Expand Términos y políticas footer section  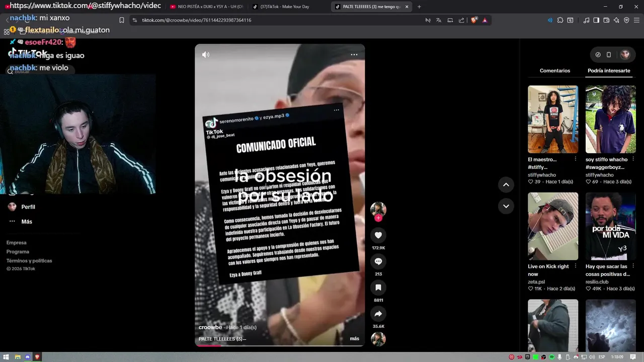click(x=29, y=261)
